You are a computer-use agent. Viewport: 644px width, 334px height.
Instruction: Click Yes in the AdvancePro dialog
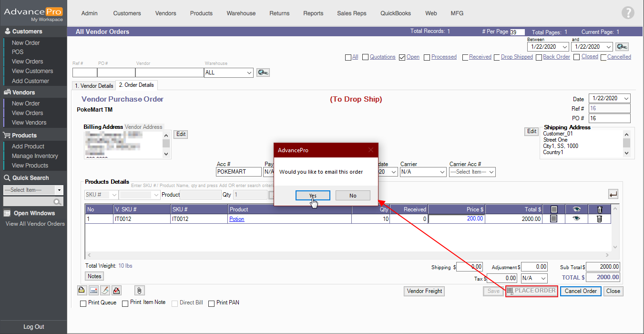tap(312, 196)
